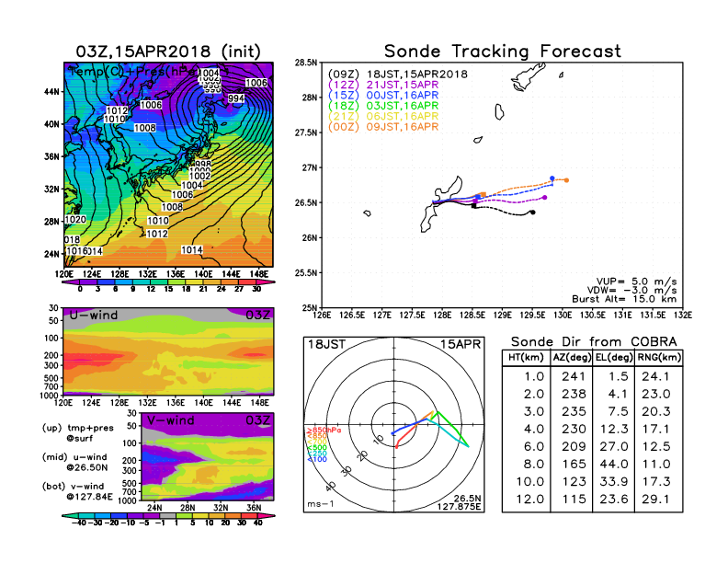Click the center of the polar hodograph

396,425
